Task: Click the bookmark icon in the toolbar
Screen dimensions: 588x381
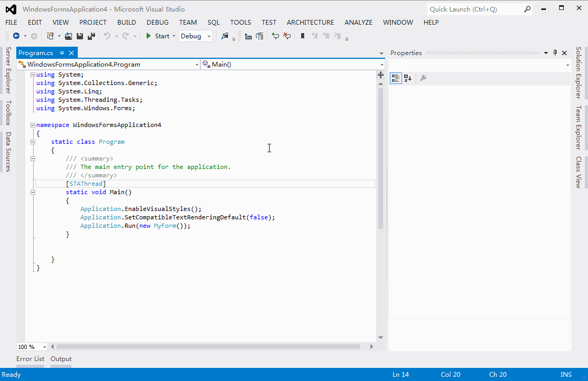Action: pos(302,36)
